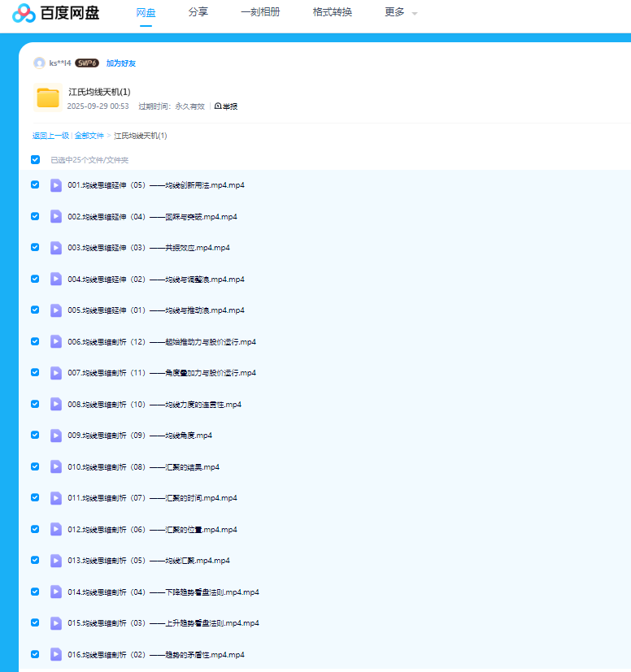Click the 加为好友 link

coord(121,63)
